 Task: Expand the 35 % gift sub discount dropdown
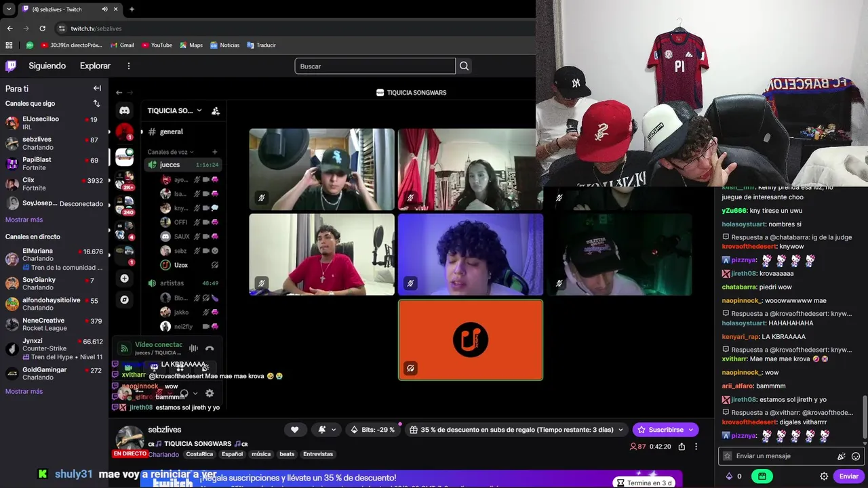click(x=620, y=430)
